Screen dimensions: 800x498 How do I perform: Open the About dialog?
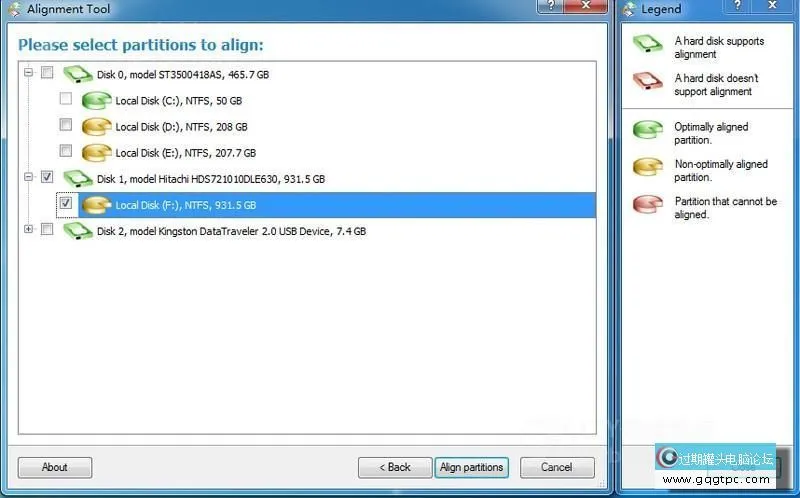tap(55, 467)
